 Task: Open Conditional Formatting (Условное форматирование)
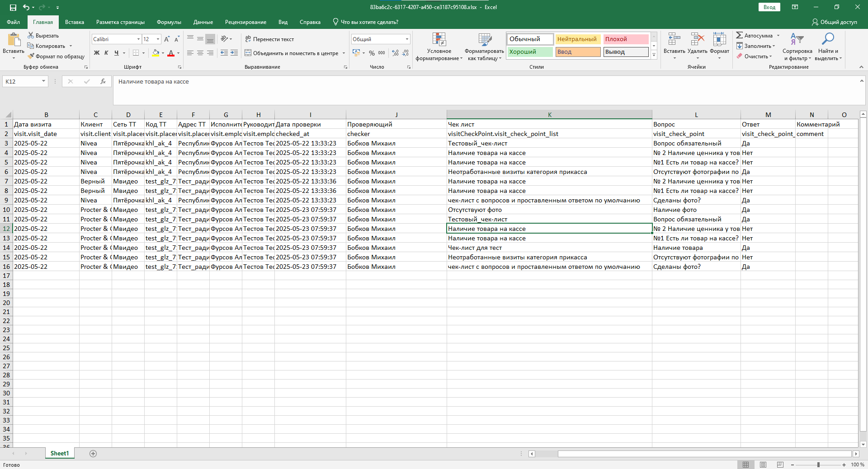click(439, 47)
